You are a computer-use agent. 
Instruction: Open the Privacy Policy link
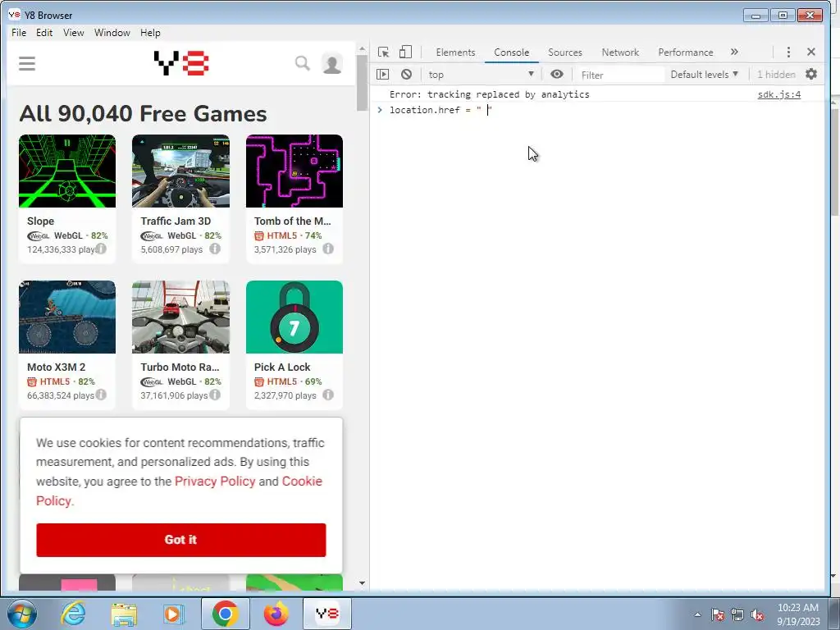(x=215, y=481)
